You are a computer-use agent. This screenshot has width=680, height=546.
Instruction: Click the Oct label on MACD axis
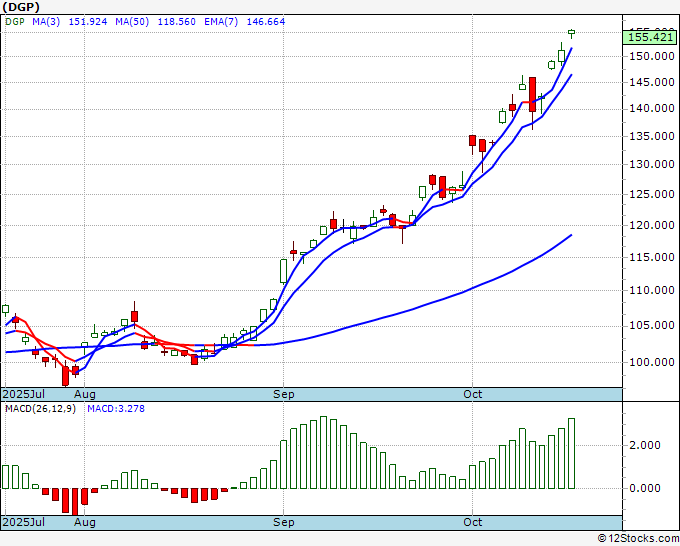point(473,522)
